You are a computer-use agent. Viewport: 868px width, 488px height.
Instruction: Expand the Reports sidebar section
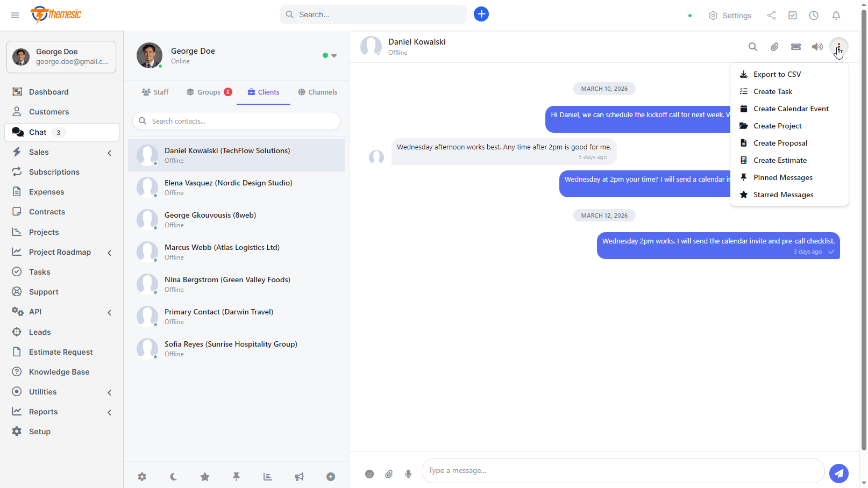[x=109, y=412]
